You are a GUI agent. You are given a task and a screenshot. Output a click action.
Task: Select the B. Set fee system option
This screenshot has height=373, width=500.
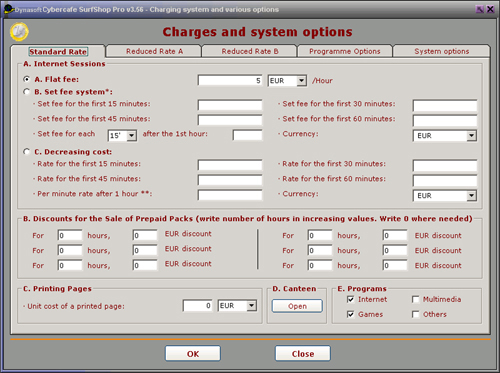click(26, 91)
